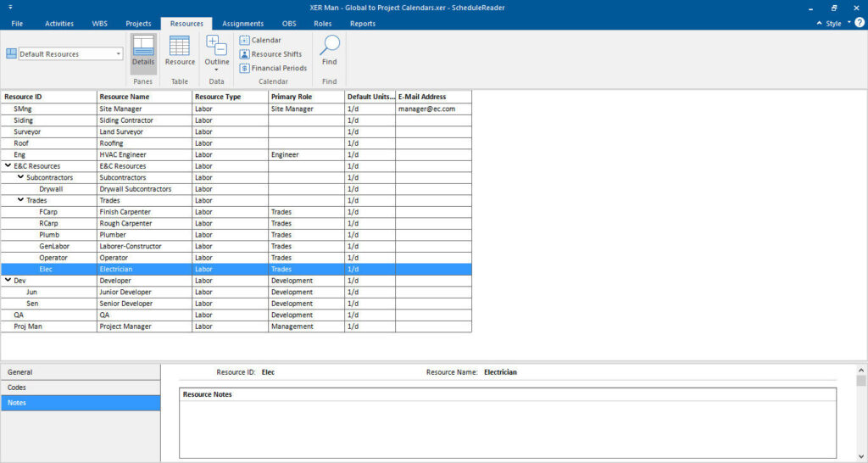The image size is (868, 463).
Task: Click the Engineer primary role cell
Action: (307, 154)
